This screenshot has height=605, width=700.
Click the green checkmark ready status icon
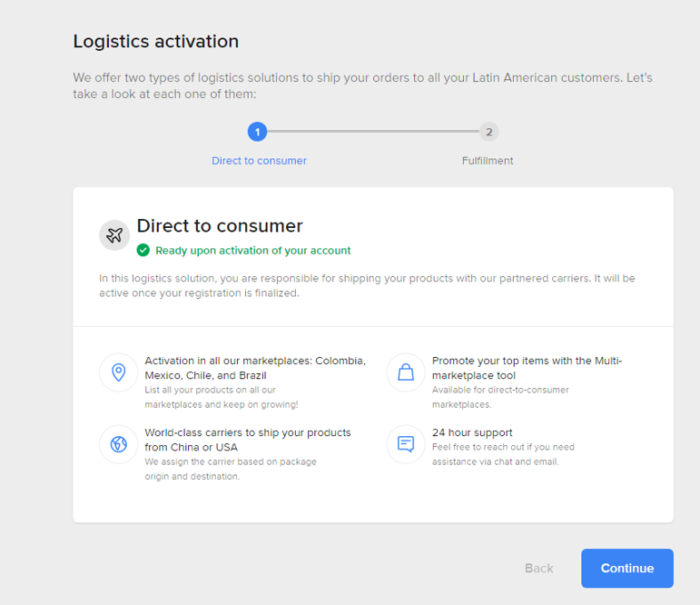click(143, 250)
